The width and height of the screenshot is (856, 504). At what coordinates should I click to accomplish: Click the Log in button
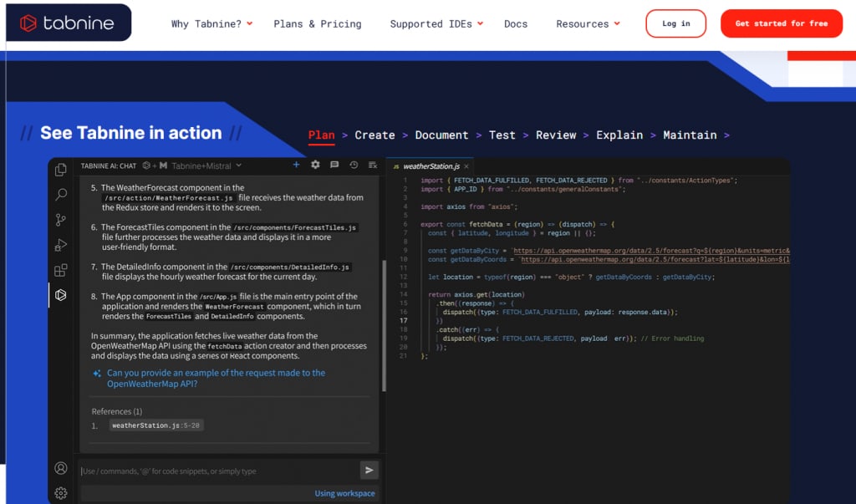click(x=675, y=23)
